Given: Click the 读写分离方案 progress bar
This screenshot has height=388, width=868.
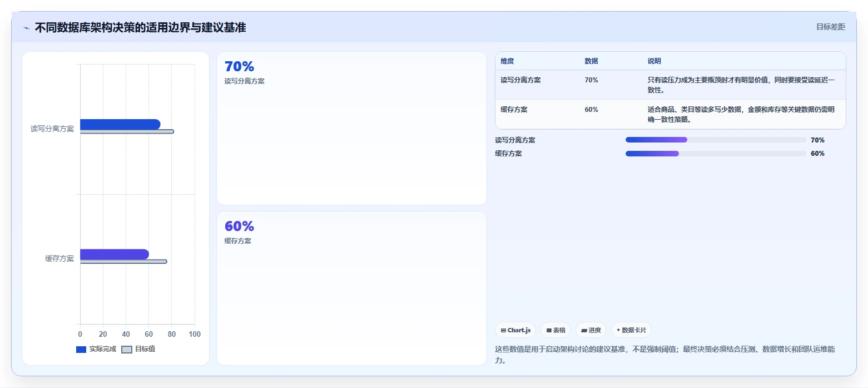Looking at the screenshot, I should click(716, 140).
